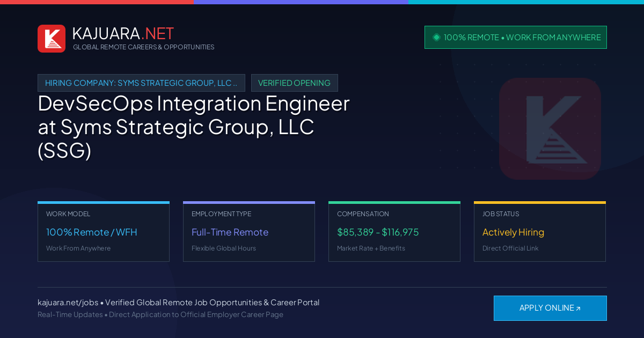The width and height of the screenshot is (644, 338).
Task: Click 'Work From Anywhere' caption in Work Model card
Action: 78,248
